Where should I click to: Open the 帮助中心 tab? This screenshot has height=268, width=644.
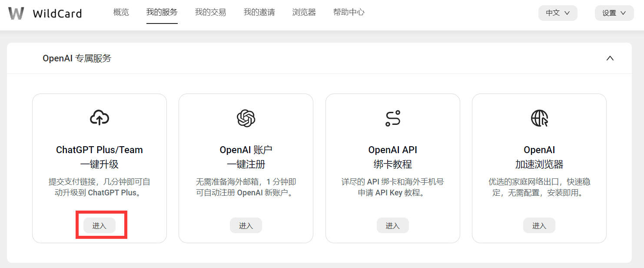(349, 12)
